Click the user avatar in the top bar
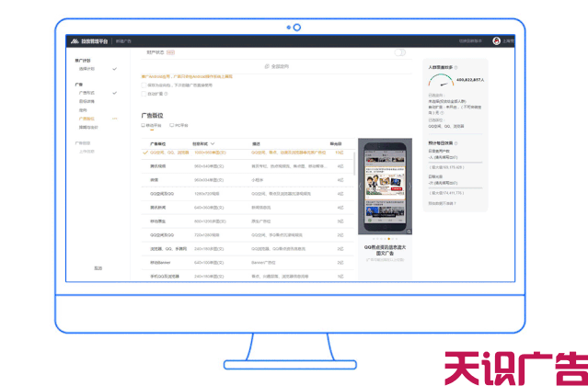The height and width of the screenshot is (386, 588). (x=497, y=41)
